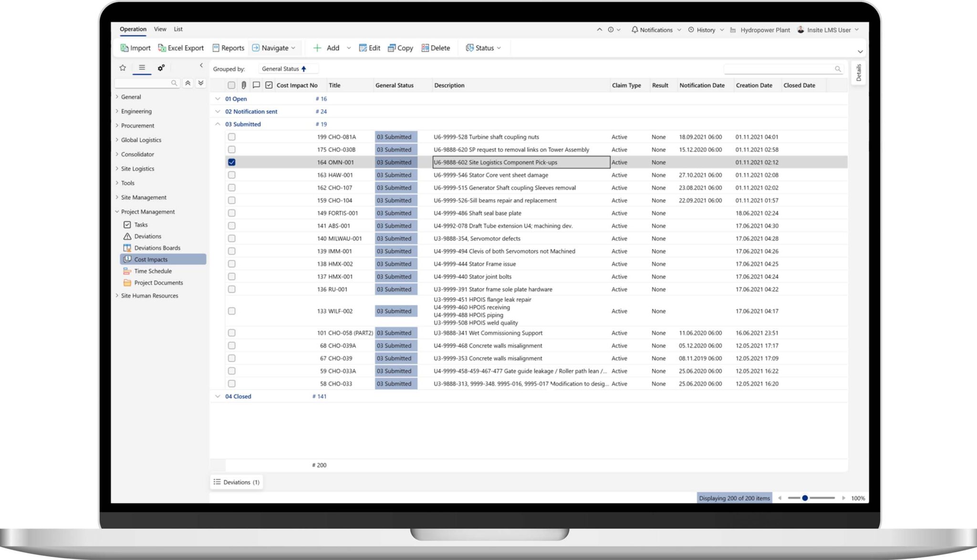Image resolution: width=977 pixels, height=560 pixels.
Task: Click the Notifications bell icon
Action: click(x=634, y=30)
